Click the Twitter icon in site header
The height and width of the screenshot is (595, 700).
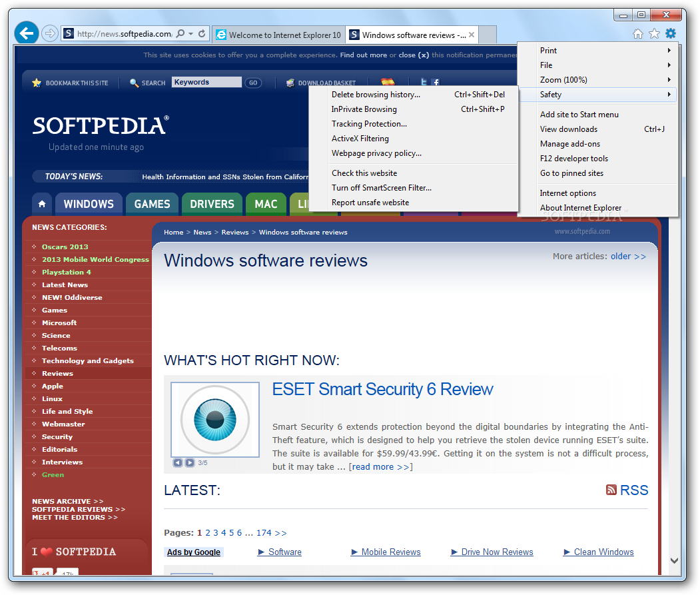(424, 82)
